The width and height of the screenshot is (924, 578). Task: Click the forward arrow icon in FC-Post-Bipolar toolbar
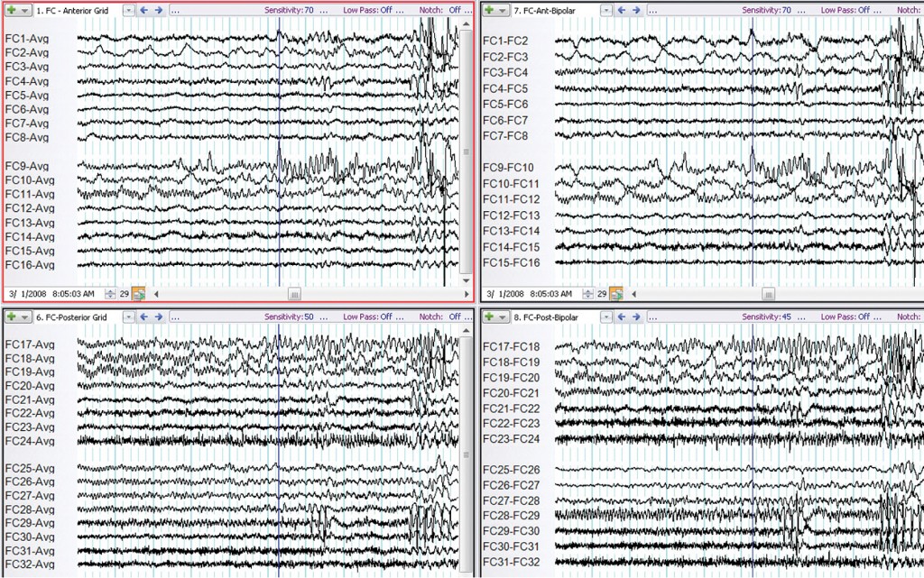tap(635, 317)
